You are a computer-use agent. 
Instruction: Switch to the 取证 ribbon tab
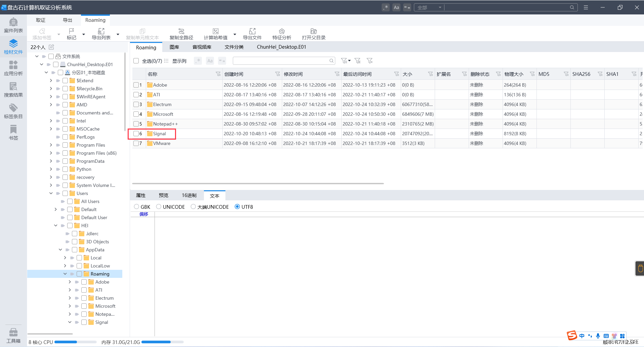41,20
